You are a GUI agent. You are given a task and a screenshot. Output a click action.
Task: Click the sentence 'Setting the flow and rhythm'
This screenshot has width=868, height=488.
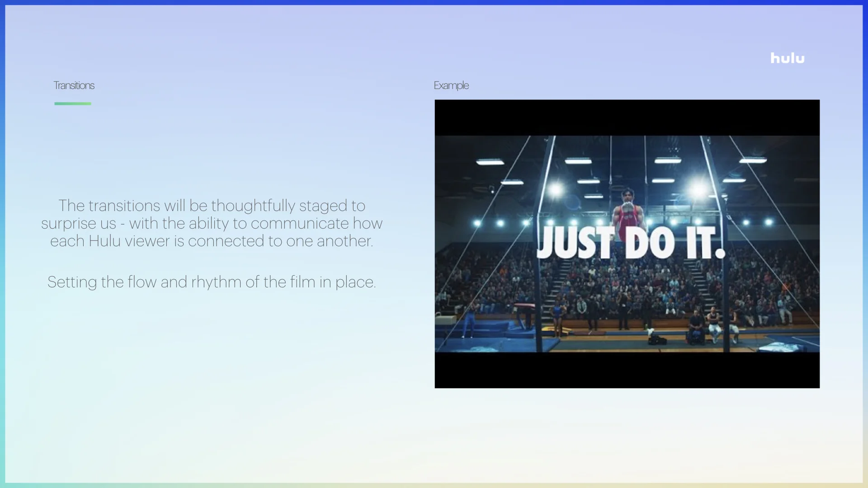click(212, 282)
